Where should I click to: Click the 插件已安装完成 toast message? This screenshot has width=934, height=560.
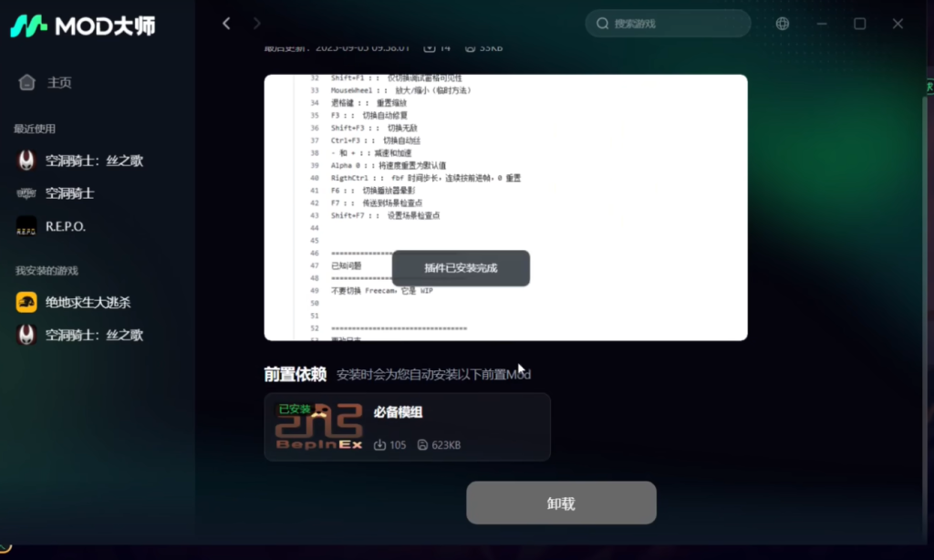point(461,268)
